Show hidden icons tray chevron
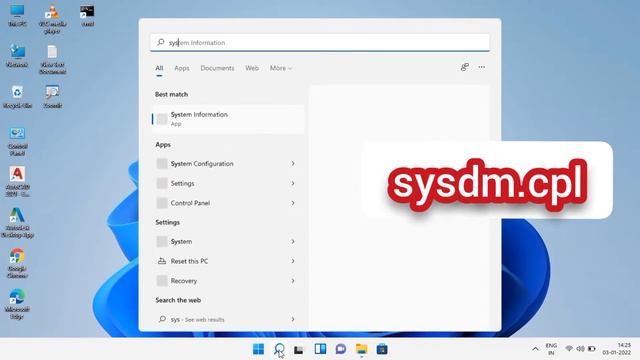 535,349
